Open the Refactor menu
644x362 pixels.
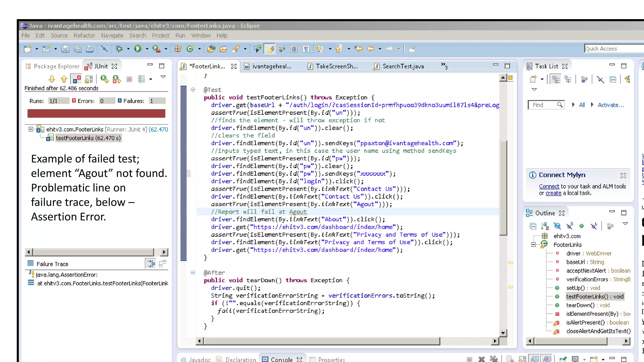point(84,36)
